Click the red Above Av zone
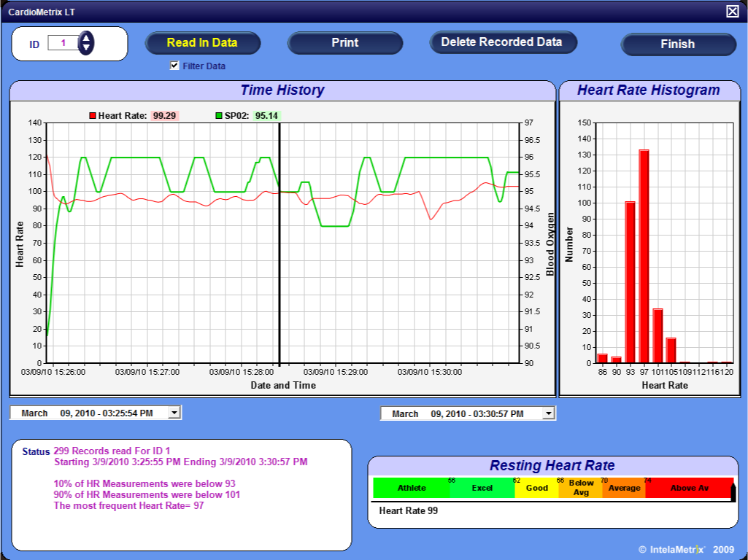Viewport: 748px width, 560px height. (x=689, y=488)
